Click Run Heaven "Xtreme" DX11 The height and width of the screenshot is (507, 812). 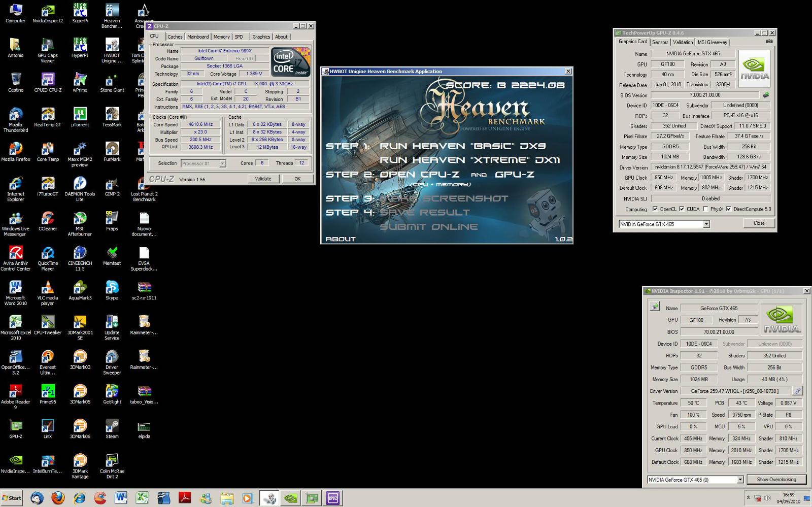pos(469,160)
